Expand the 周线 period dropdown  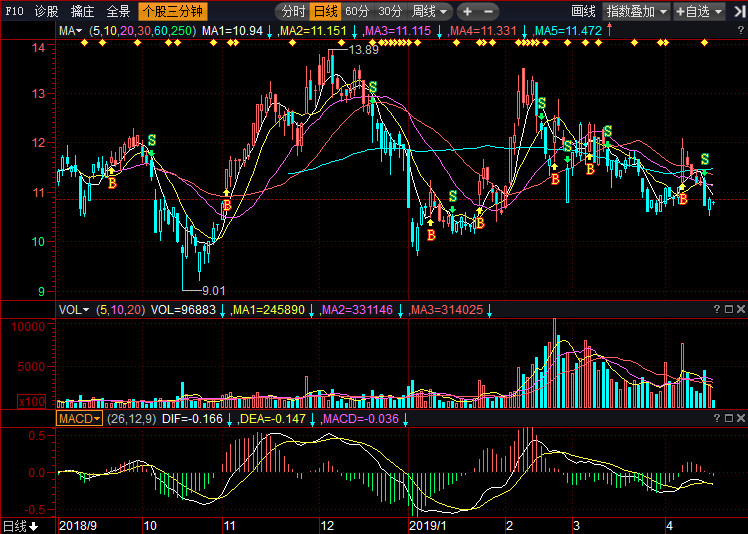429,12
